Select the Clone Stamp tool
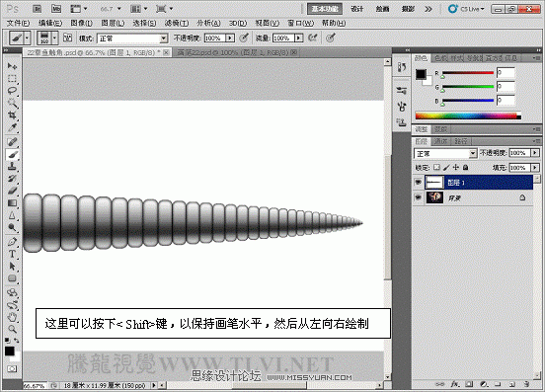The height and width of the screenshot is (392, 545). 12,167
